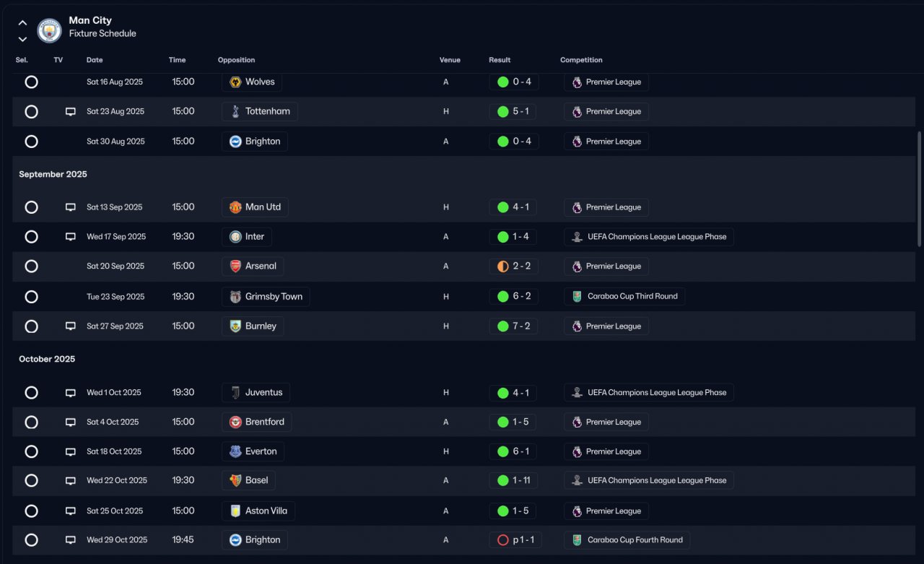Click the Burnley club badge
924x564 pixels.
click(235, 326)
